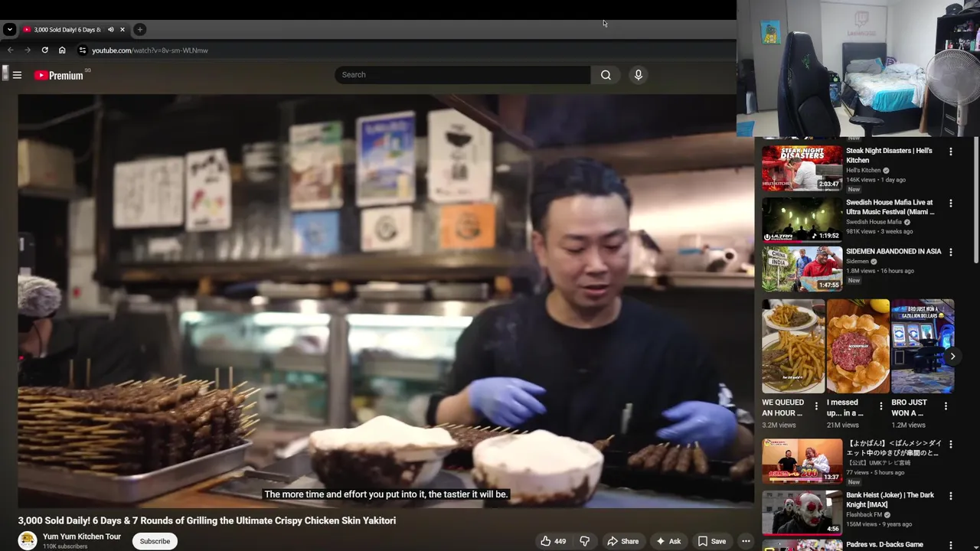Open the tab search dropdown arrow

point(9,29)
